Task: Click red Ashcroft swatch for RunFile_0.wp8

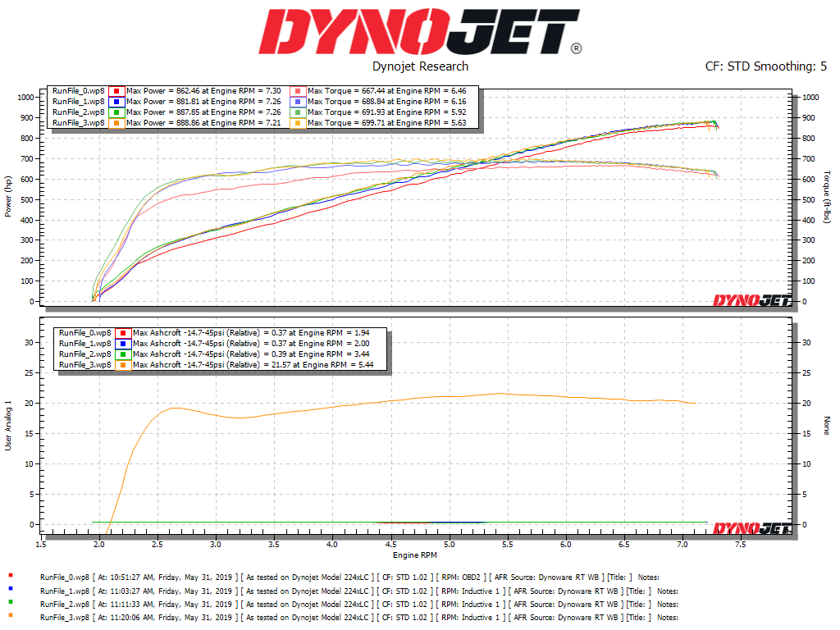Action: 123,333
